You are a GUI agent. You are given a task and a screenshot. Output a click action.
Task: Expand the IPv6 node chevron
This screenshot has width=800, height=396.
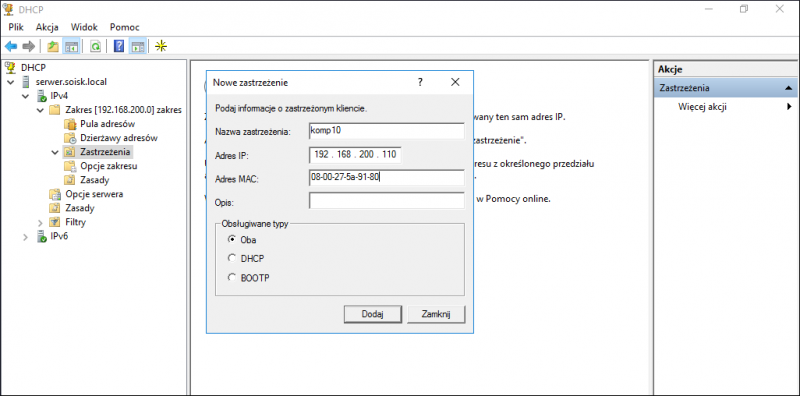[26, 237]
